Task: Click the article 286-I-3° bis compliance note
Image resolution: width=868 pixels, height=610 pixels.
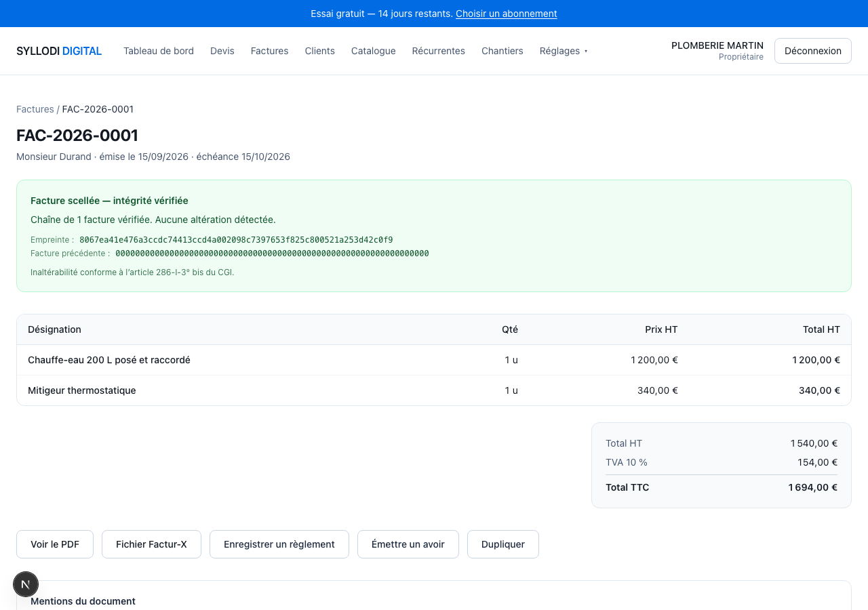Action: tap(132, 272)
